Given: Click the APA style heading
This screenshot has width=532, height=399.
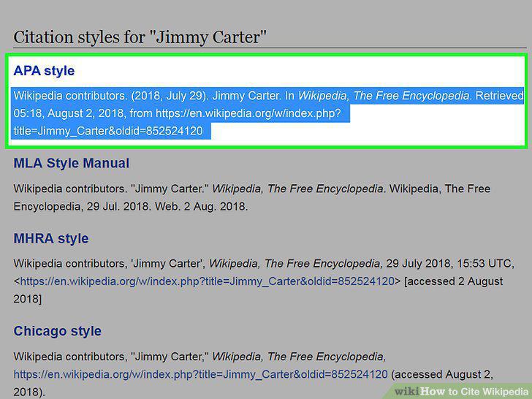Looking at the screenshot, I should coord(44,71).
